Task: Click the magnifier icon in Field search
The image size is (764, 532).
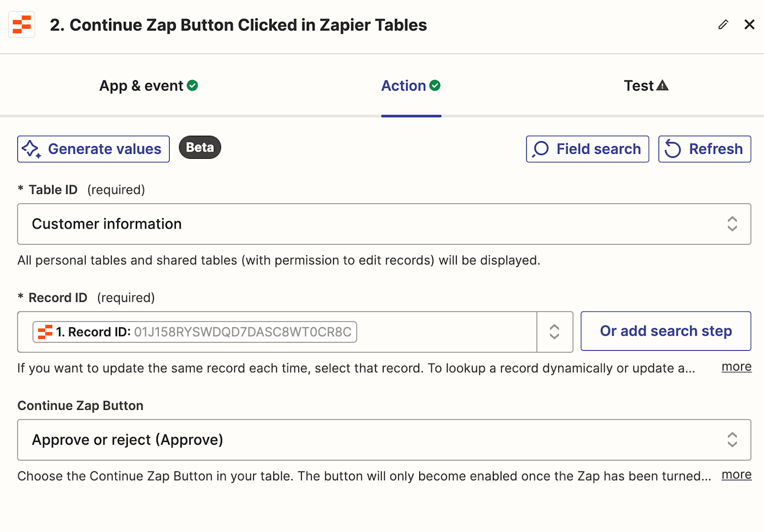Action: pyautogui.click(x=541, y=149)
